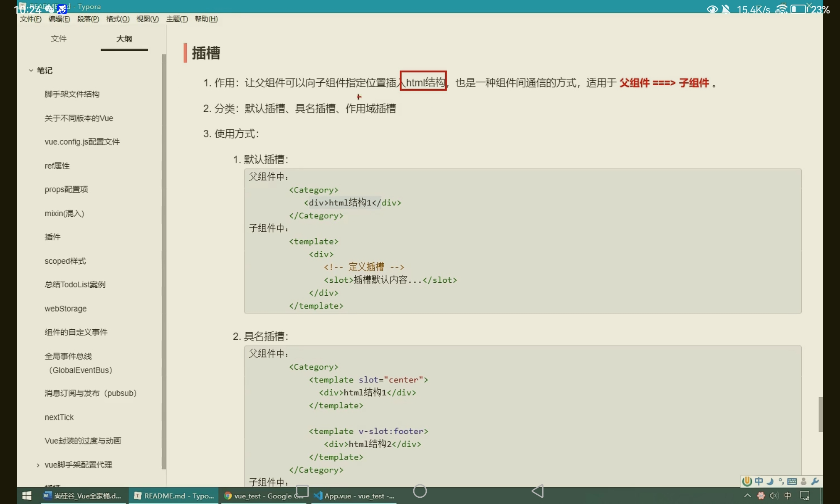Viewport: 840px width, 504px height.
Task: Expand the vue脚手架配置代理 outline item
Action: point(38,465)
